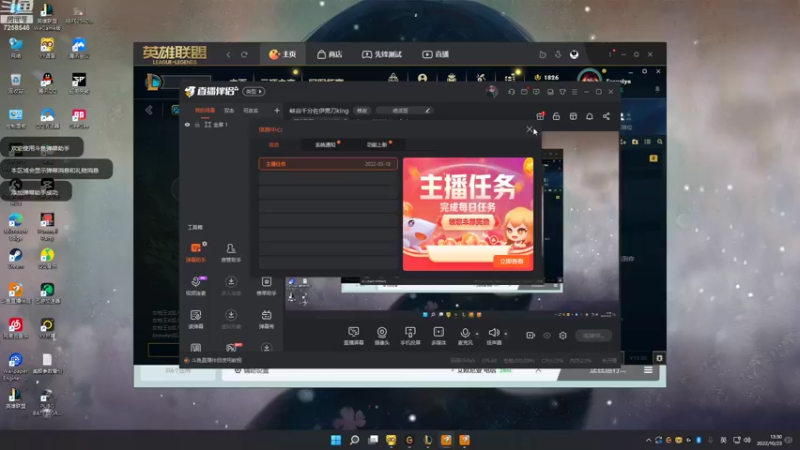Click the 开始直播 start streaming button
The width and height of the screenshot is (800, 450).
(593, 335)
